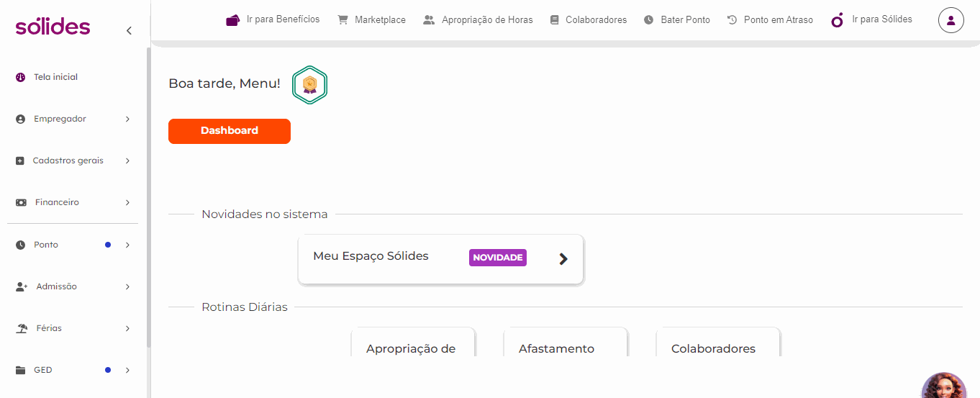The width and height of the screenshot is (980, 398).
Task: Open Colaboradores in the top bar
Action: tap(596, 20)
